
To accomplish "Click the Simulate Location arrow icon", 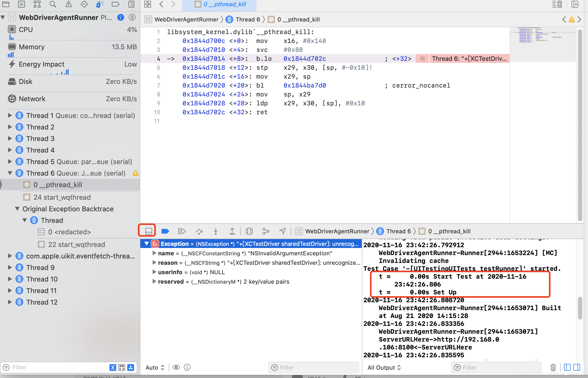I will tap(282, 231).
